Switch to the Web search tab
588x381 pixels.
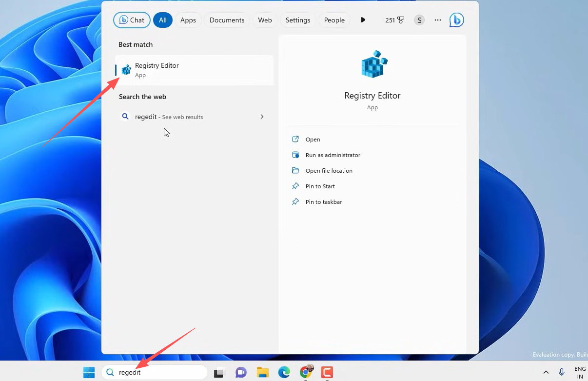pos(265,20)
